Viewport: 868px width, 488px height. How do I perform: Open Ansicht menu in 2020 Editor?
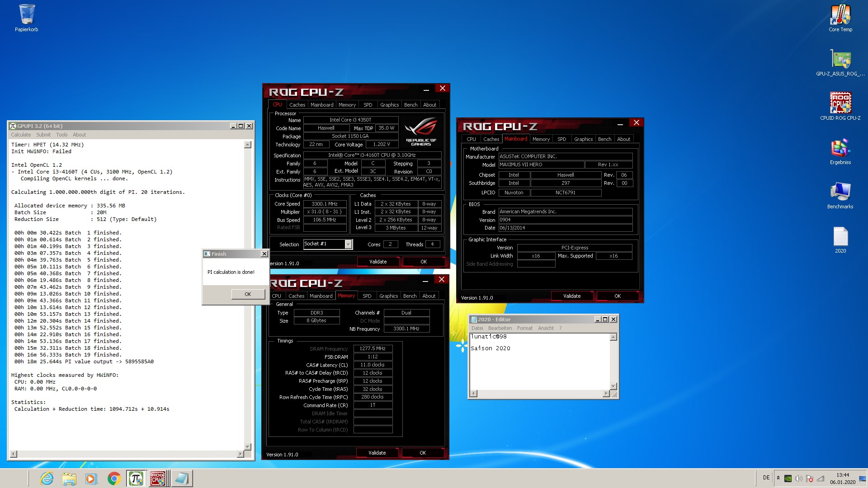point(546,328)
